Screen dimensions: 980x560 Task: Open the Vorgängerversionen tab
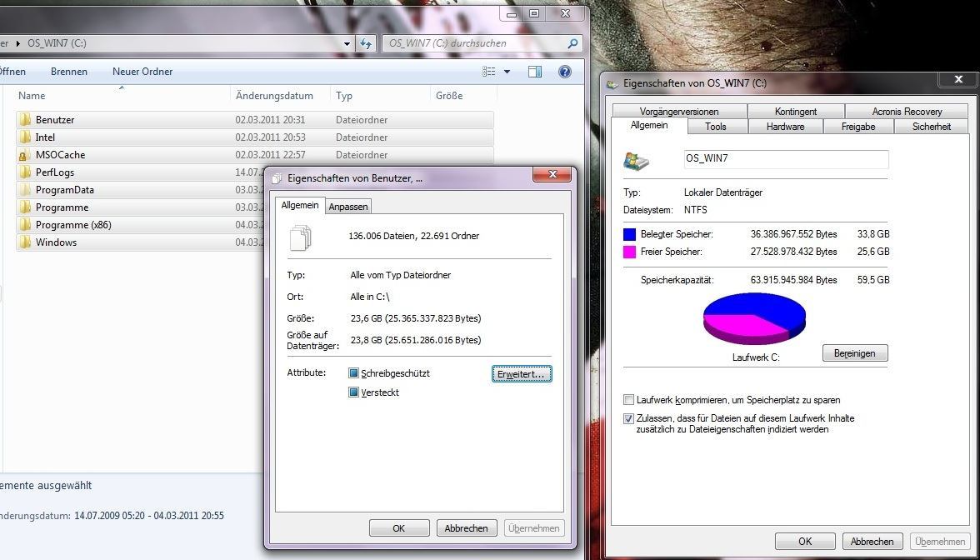[x=679, y=112]
